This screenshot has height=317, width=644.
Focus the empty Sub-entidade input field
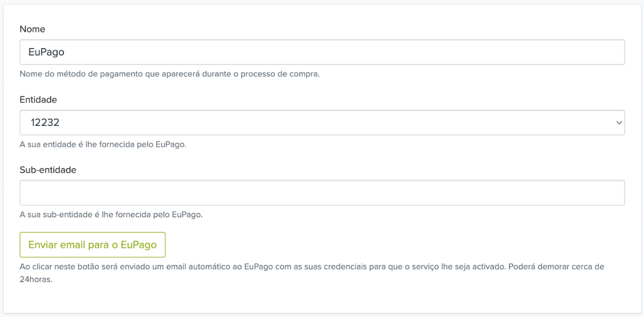(x=322, y=192)
